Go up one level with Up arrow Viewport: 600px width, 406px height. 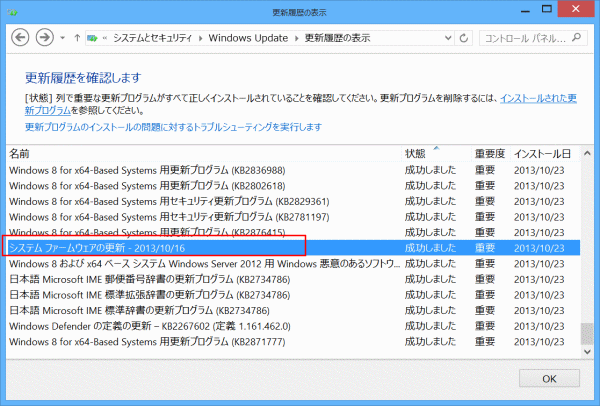point(78,39)
